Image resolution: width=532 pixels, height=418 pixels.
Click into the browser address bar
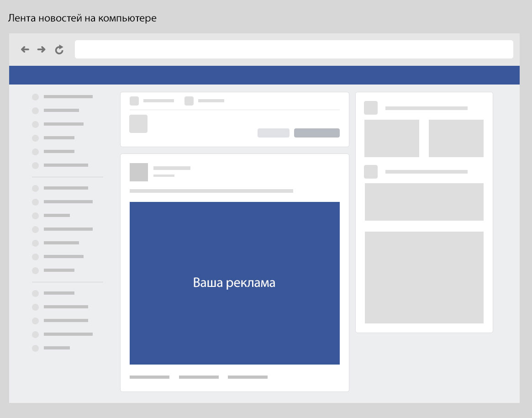pyautogui.click(x=294, y=49)
